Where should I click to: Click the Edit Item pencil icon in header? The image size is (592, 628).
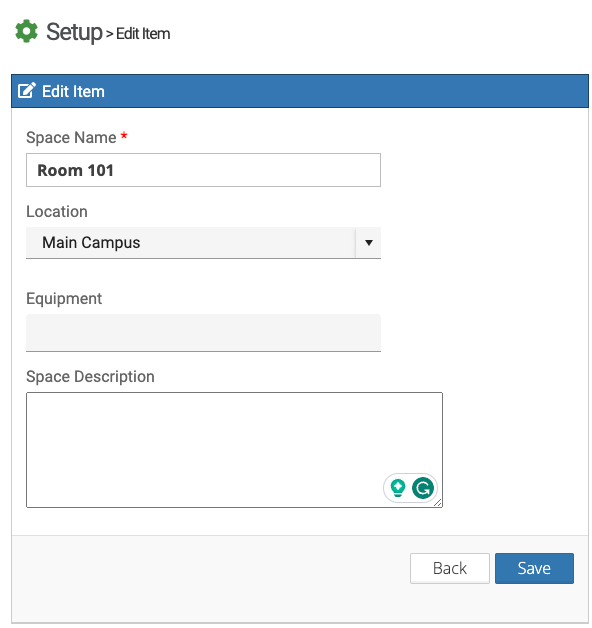[x=27, y=91]
